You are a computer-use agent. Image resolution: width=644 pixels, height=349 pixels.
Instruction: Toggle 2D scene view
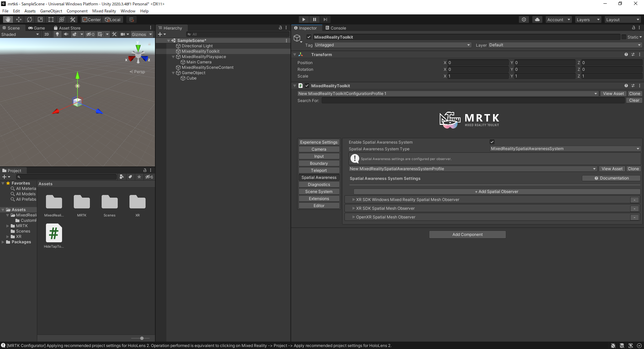pyautogui.click(x=47, y=34)
